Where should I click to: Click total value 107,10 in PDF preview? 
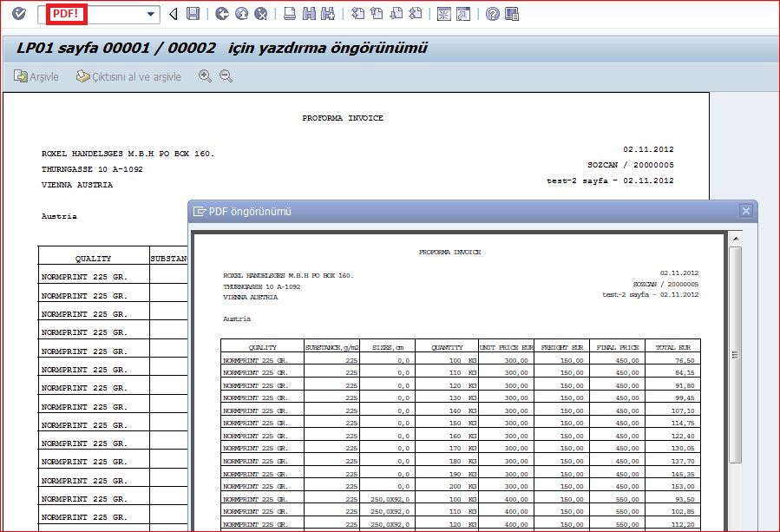coord(683,411)
